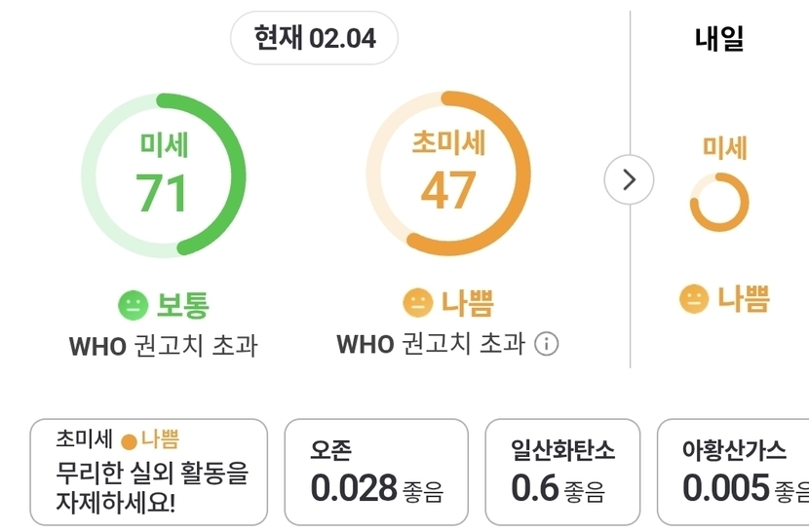Click the 보통 status label
This screenshot has height=532, width=809.
coord(182,305)
